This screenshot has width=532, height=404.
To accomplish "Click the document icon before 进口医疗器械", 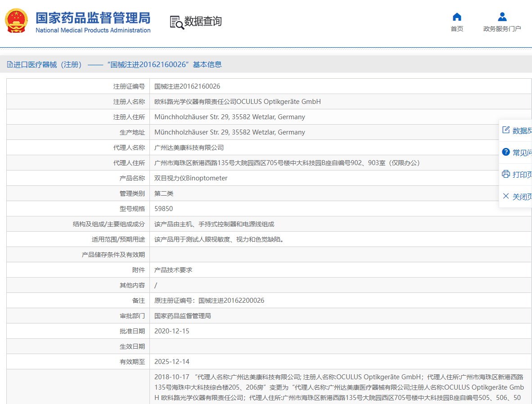I will tap(10, 64).
